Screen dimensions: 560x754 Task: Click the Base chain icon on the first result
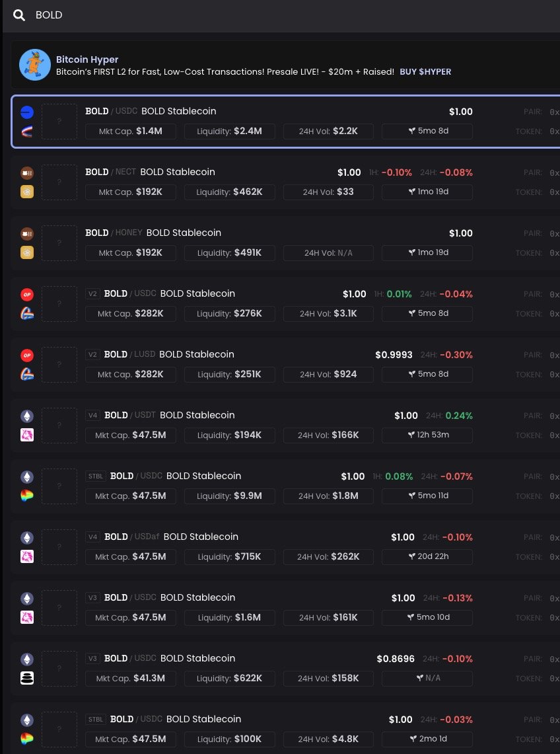coord(27,112)
